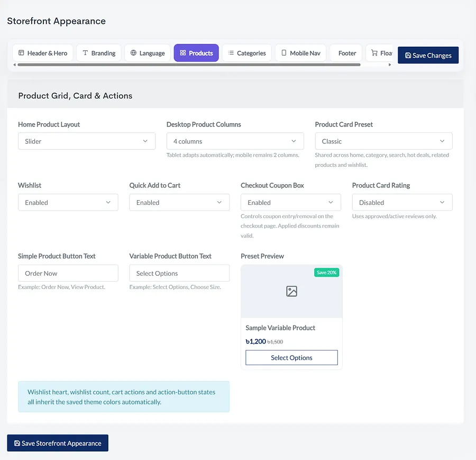476x460 pixels.
Task: Click the wishlist heart theme colors notice
Action: pyautogui.click(x=124, y=397)
